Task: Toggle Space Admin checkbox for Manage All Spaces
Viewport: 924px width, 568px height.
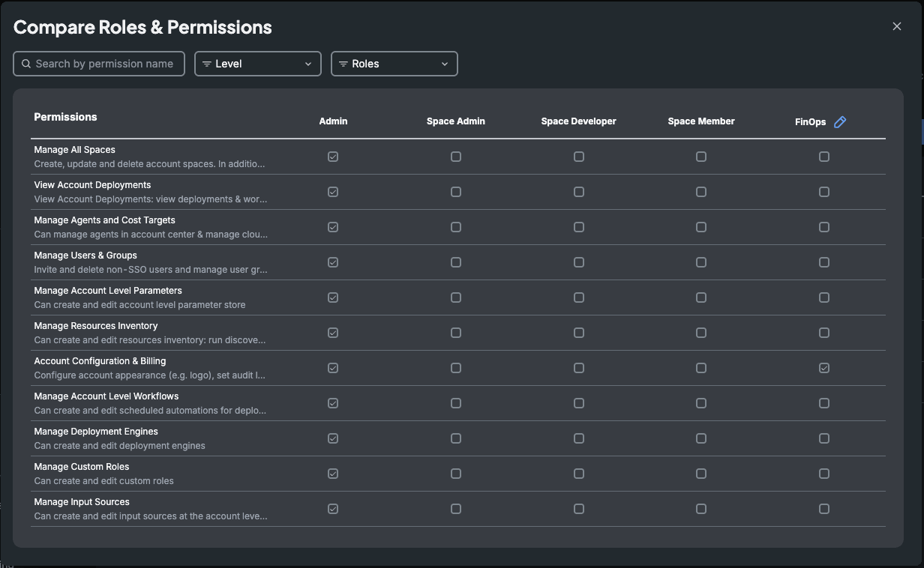Action: [x=456, y=157]
